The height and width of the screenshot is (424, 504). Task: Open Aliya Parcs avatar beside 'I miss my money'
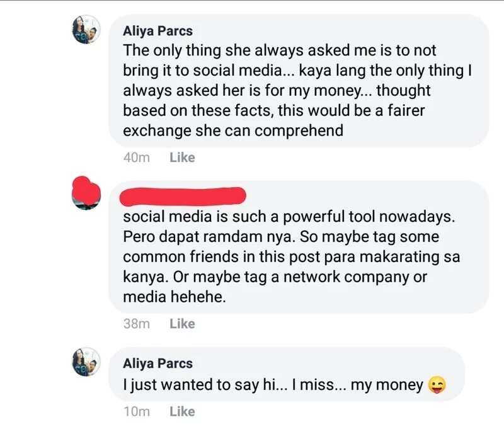pyautogui.click(x=86, y=362)
